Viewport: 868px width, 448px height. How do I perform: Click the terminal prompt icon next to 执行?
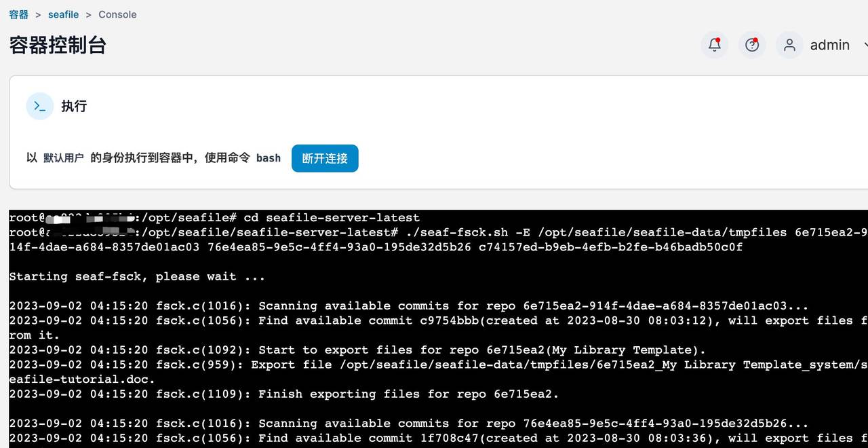pos(39,106)
